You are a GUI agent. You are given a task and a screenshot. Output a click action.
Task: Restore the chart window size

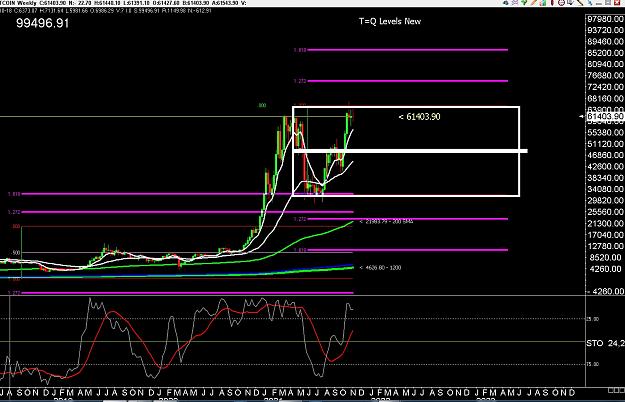609,2
